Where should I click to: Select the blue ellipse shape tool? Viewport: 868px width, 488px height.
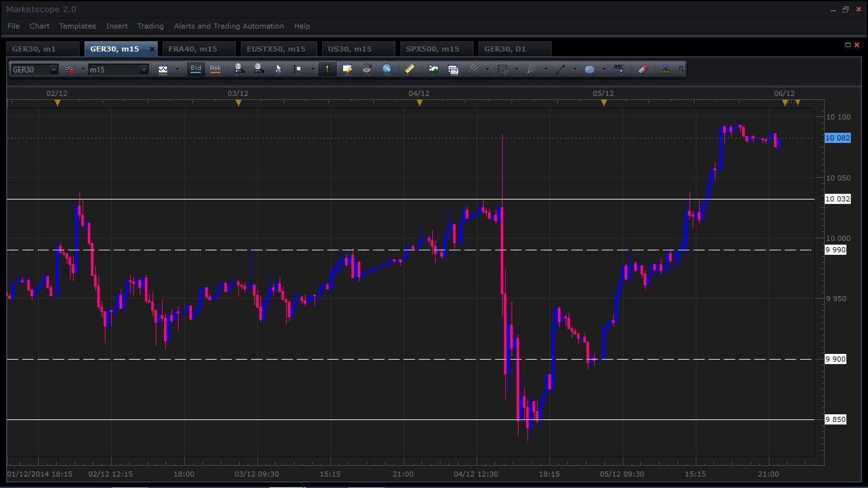pos(590,69)
